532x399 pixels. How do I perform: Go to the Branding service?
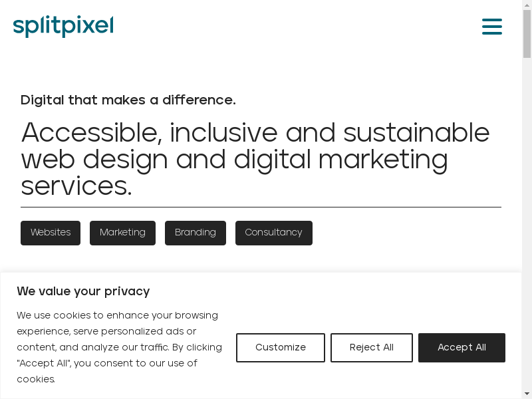[x=196, y=233]
